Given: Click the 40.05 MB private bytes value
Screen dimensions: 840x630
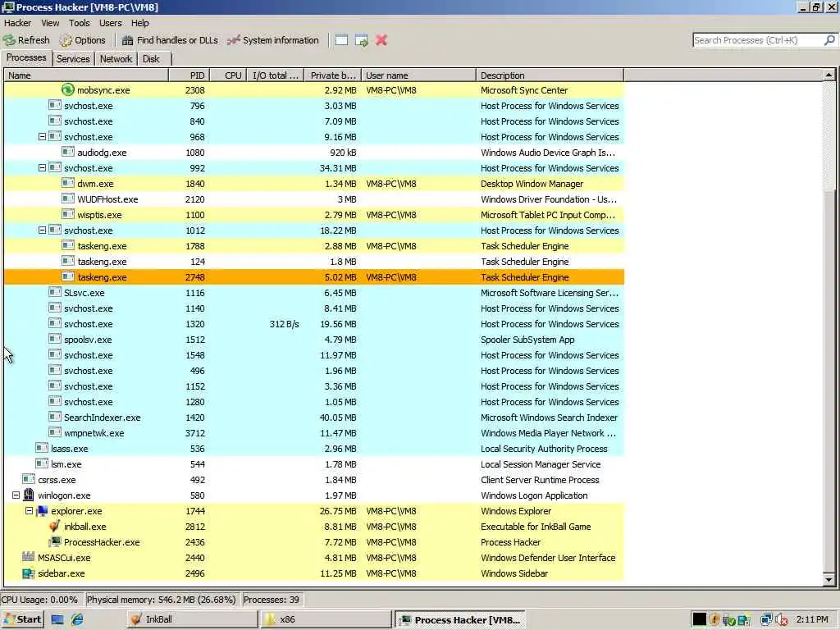Looking at the screenshot, I should click(x=337, y=418).
